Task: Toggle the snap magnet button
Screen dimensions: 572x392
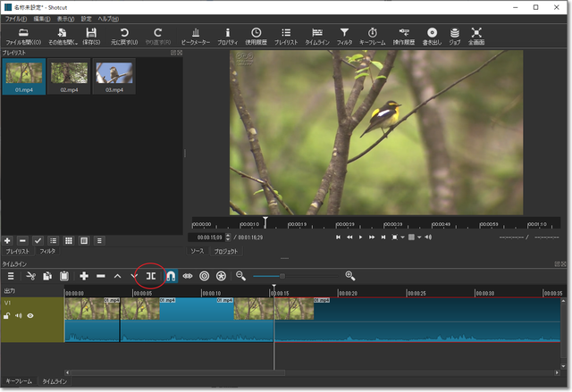Action: pos(170,276)
